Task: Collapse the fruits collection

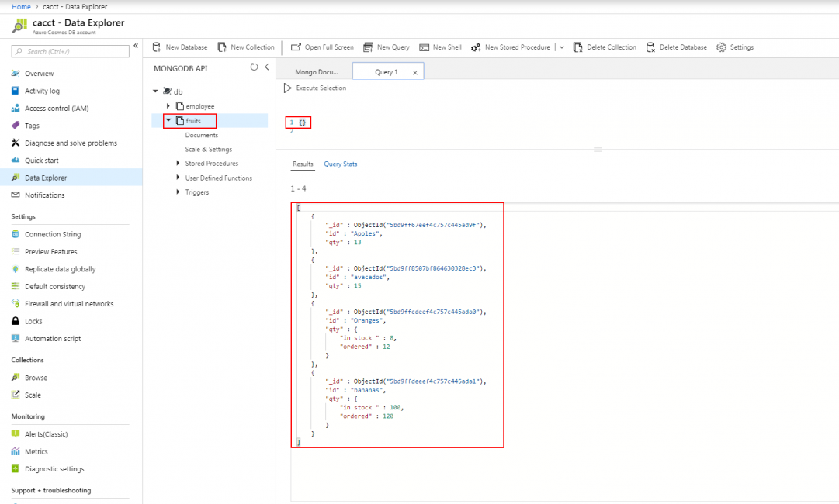Action: (168, 120)
